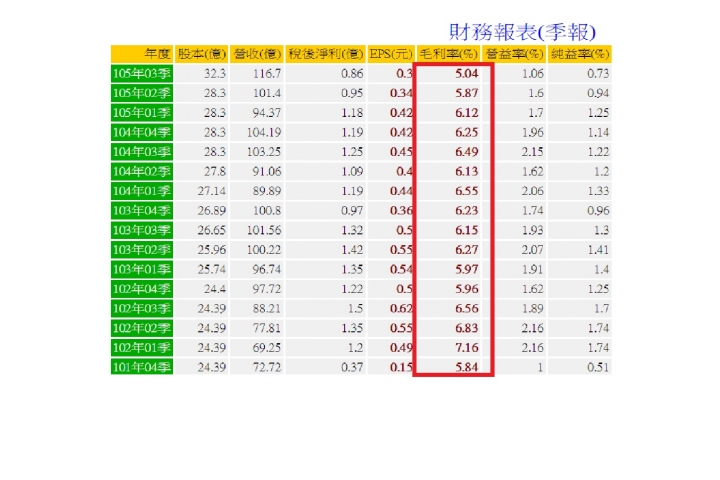Select the 102年04季 row label

(142, 289)
